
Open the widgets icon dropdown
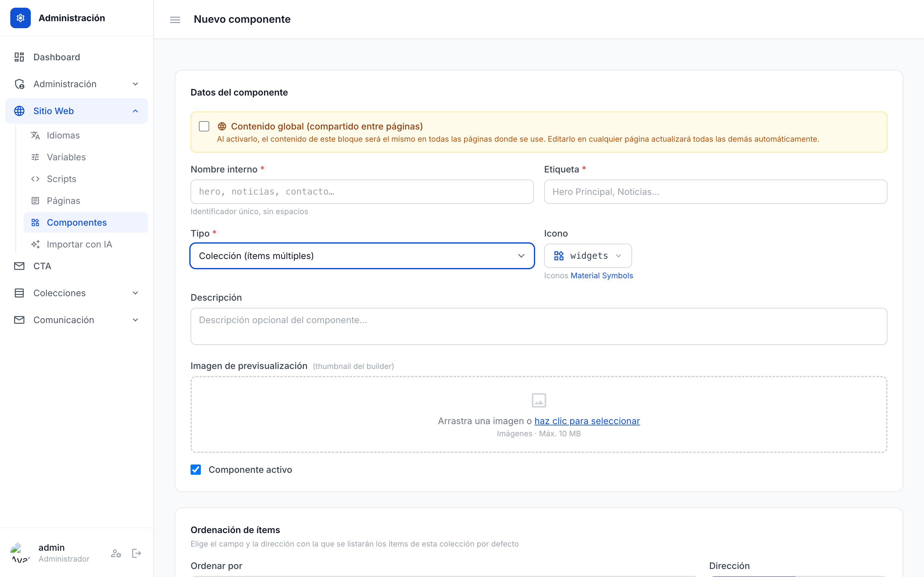(x=588, y=256)
